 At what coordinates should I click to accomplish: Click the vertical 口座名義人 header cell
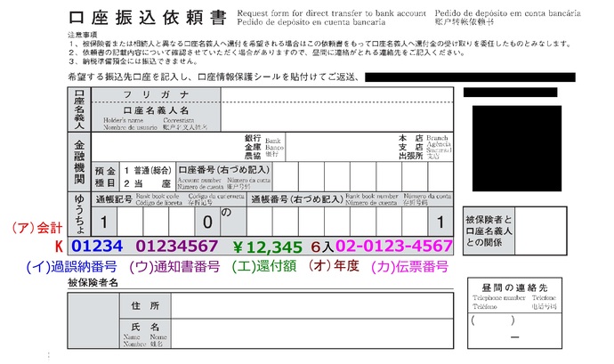click(79, 109)
